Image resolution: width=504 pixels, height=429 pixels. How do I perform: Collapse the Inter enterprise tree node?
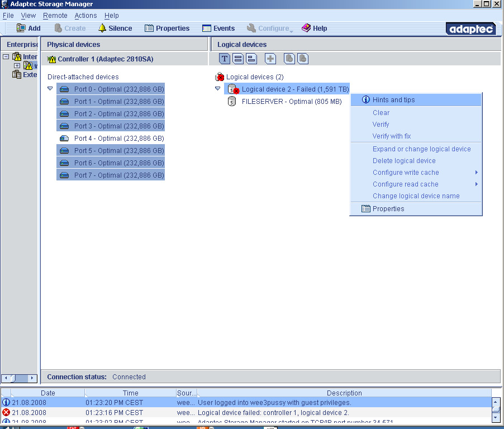click(x=6, y=56)
